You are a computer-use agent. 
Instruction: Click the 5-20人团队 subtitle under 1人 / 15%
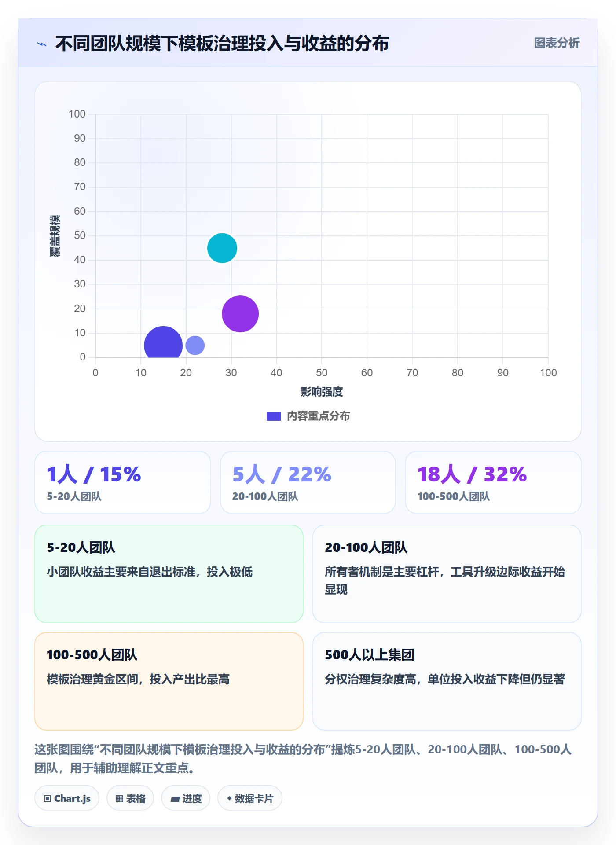74,496
